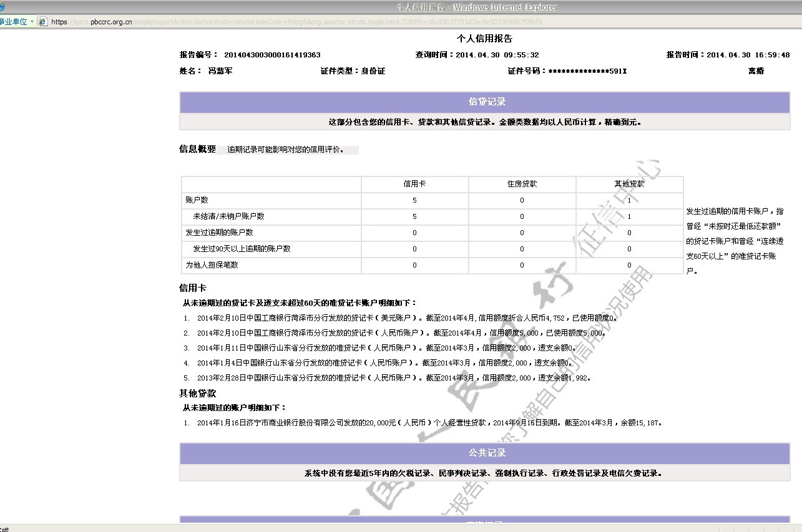Click the 住房贷款 column header
Viewport: 802px width, 532px height.
(x=522, y=184)
